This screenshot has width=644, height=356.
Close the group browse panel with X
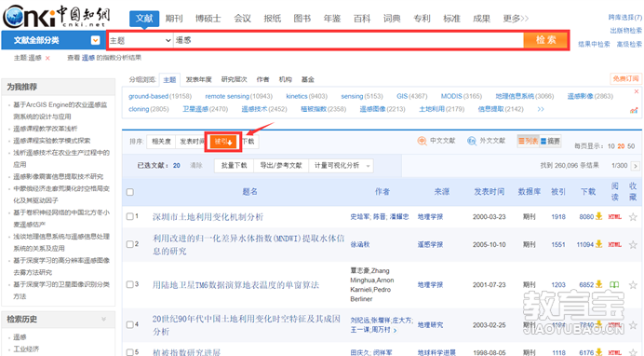pyautogui.click(x=637, y=91)
